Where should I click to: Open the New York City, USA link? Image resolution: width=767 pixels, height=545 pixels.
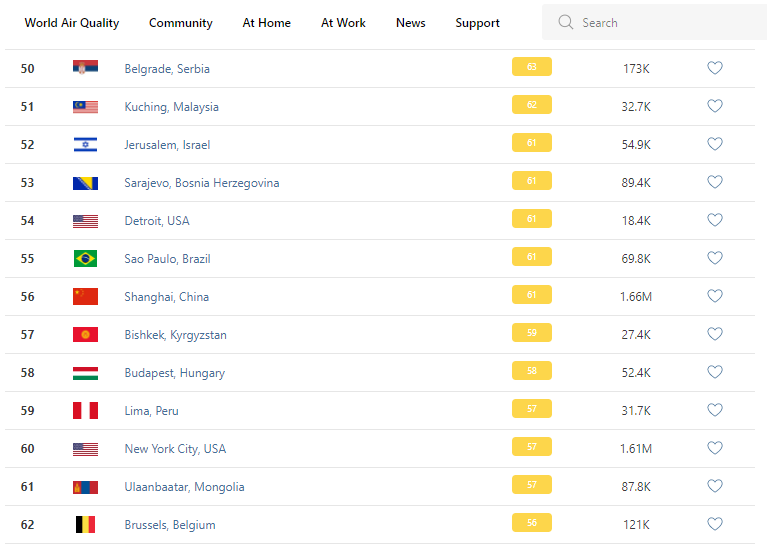(x=175, y=449)
